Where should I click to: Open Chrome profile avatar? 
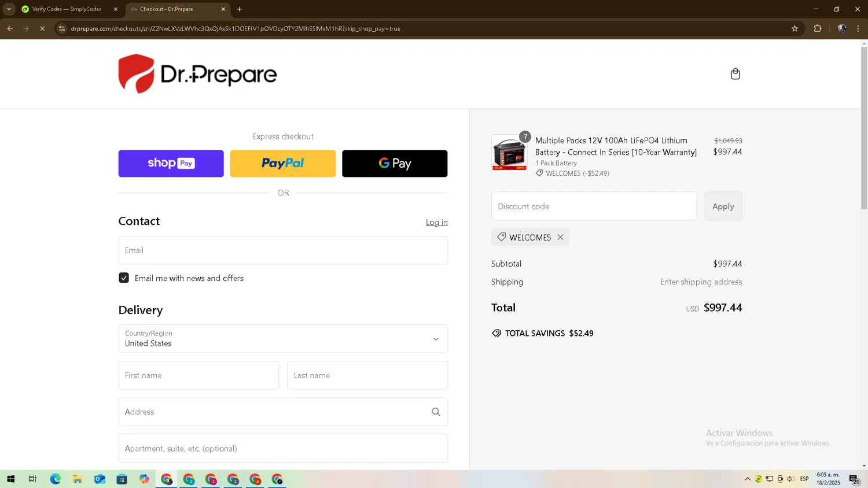[x=842, y=28]
